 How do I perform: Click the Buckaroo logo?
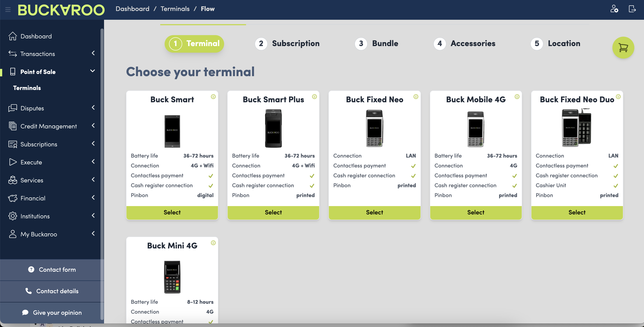[x=61, y=10]
